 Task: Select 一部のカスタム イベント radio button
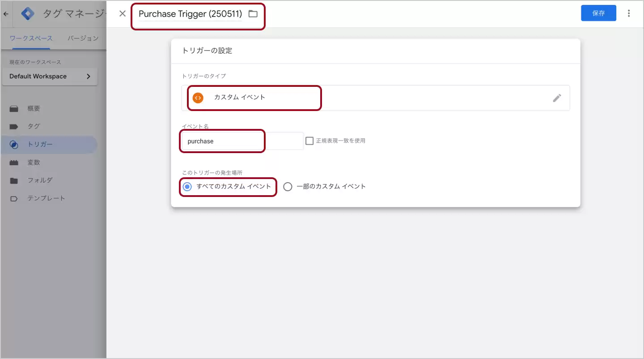[x=288, y=187]
